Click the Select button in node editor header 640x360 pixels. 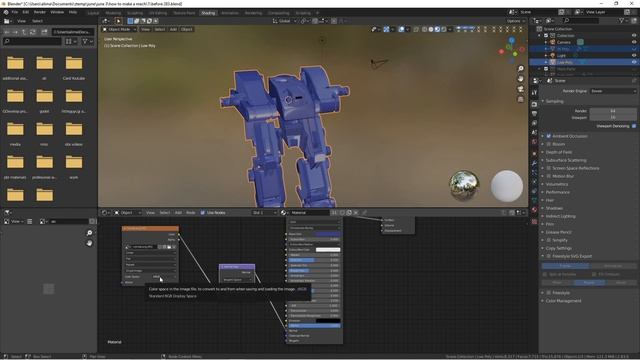point(165,213)
